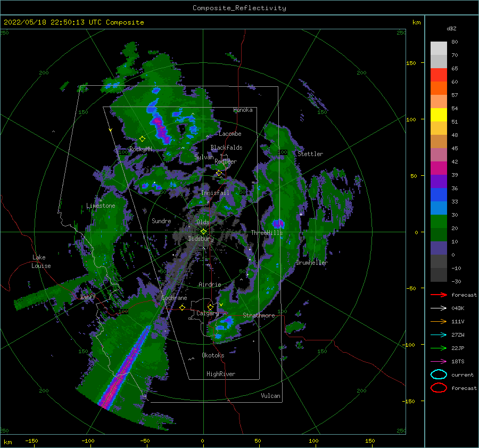Select the orange 111V arrow legend icon

click(x=439, y=321)
